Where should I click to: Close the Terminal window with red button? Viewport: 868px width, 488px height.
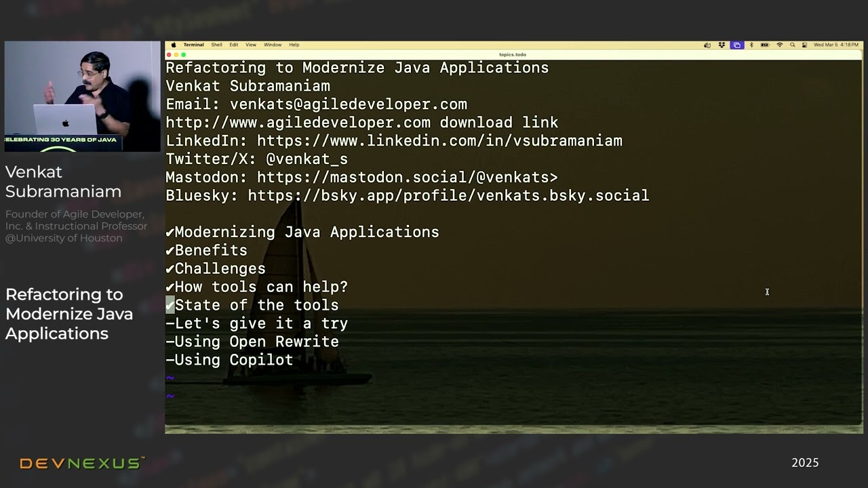[x=170, y=54]
